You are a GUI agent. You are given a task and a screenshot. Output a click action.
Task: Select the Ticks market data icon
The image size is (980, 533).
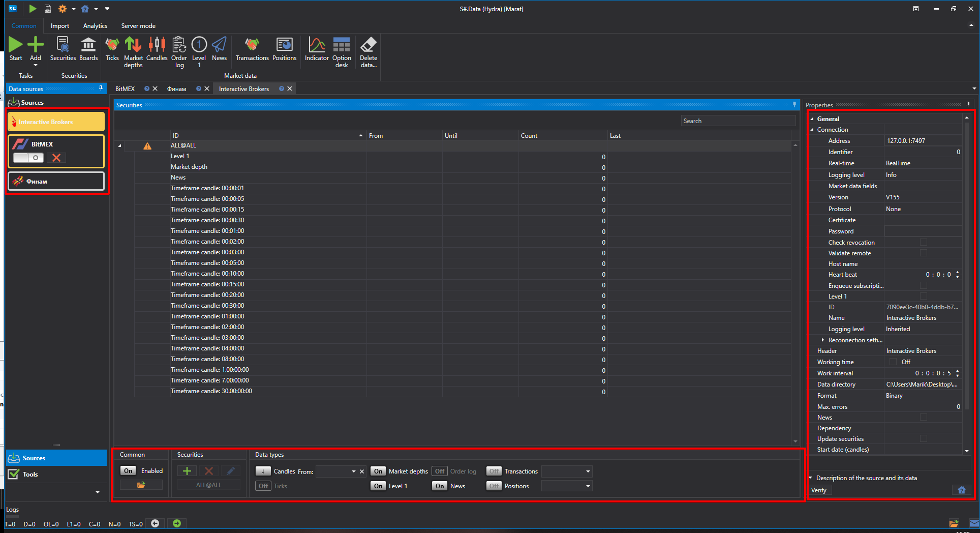tap(112, 45)
